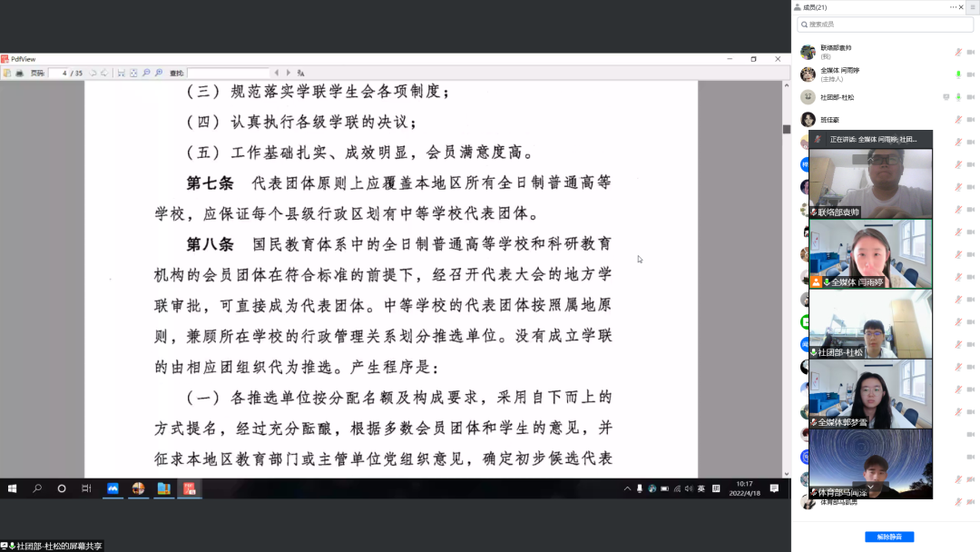The width and height of the screenshot is (980, 552).
Task: Click the 搜索成员 search field
Action: tap(885, 25)
